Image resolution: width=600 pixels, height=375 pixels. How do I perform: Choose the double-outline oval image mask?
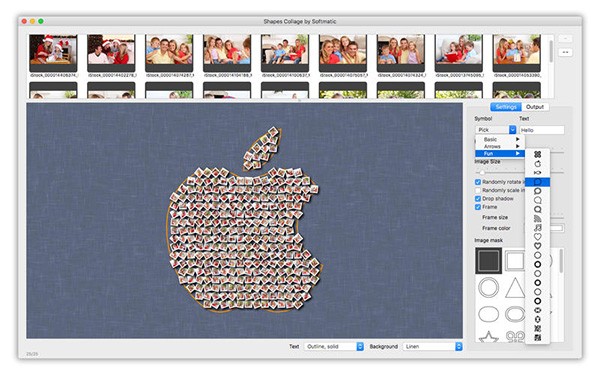pyautogui.click(x=515, y=314)
